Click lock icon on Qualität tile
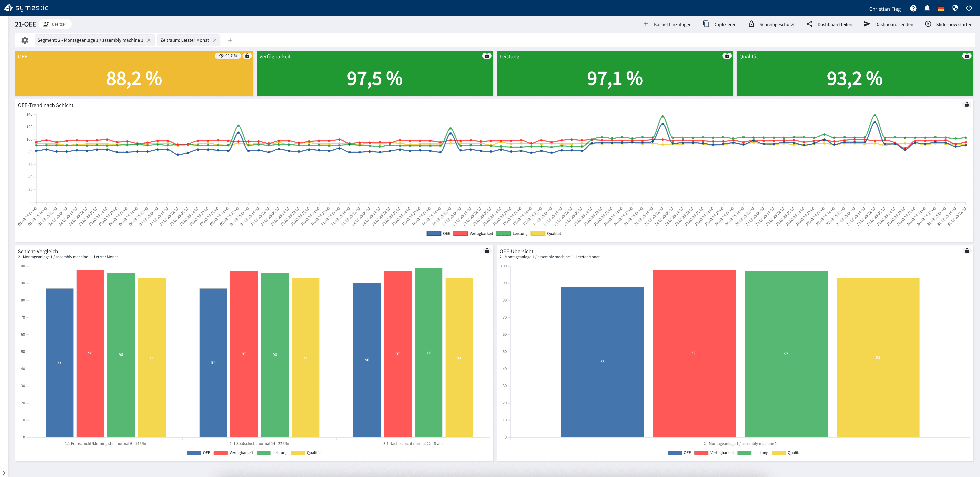The width and height of the screenshot is (980, 477). pyautogui.click(x=967, y=56)
